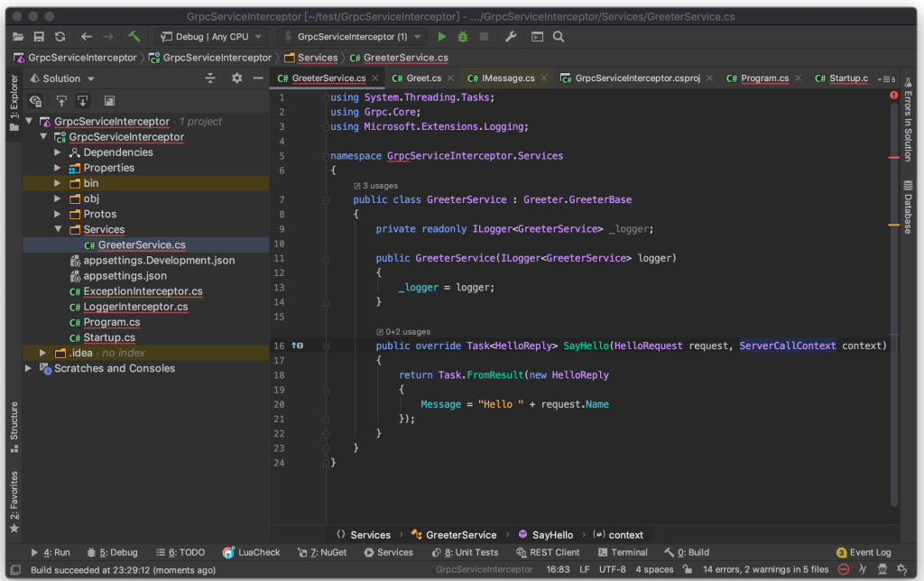Click the Collapse All tree icon
Image resolution: width=924 pixels, height=581 pixels.
(x=83, y=101)
